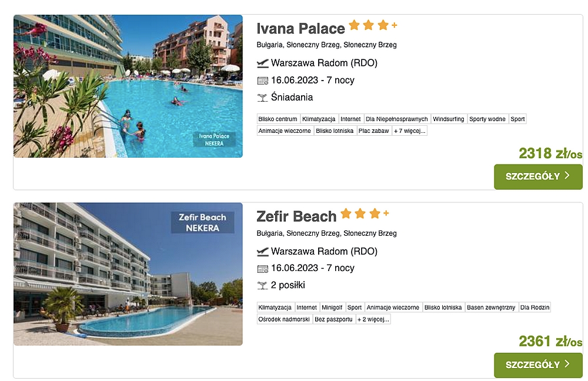Click the cocktail icon next to 2 posiłki
The width and height of the screenshot is (588, 381).
coord(262,286)
